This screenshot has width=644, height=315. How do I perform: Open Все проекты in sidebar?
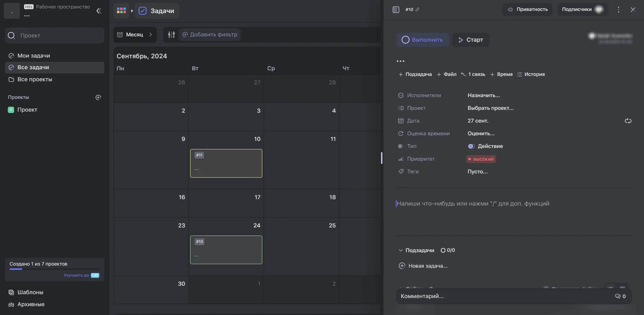tap(35, 79)
